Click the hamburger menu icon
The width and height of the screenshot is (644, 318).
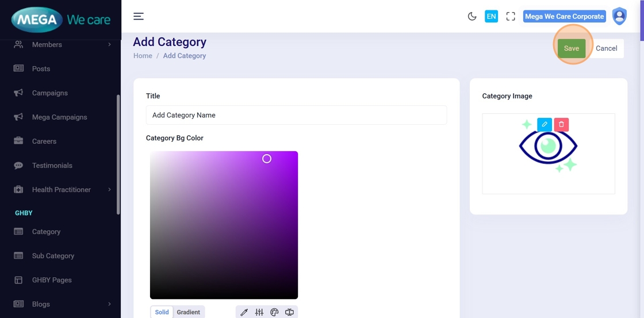point(139,17)
